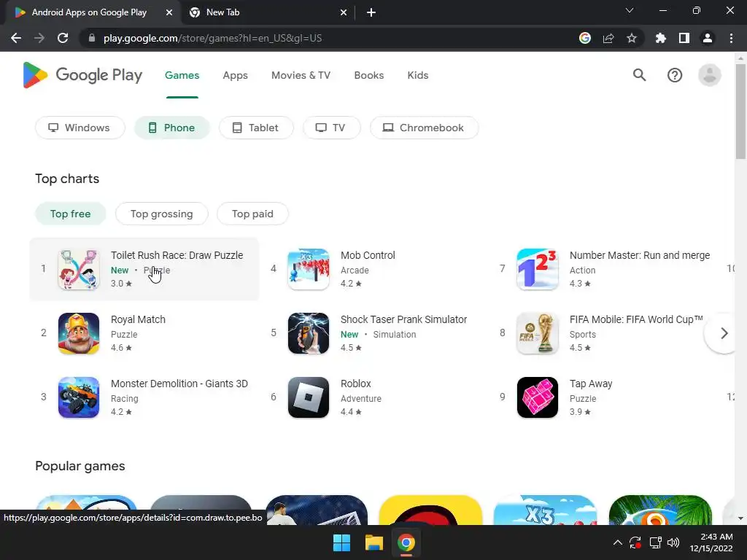The image size is (747, 560).
Task: Click the address bar URL field
Action: click(x=329, y=38)
